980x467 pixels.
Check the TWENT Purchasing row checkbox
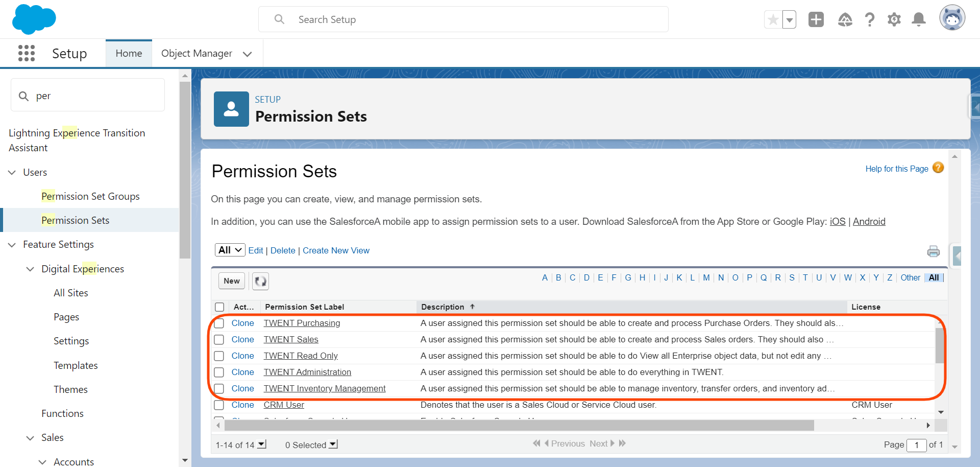click(219, 323)
